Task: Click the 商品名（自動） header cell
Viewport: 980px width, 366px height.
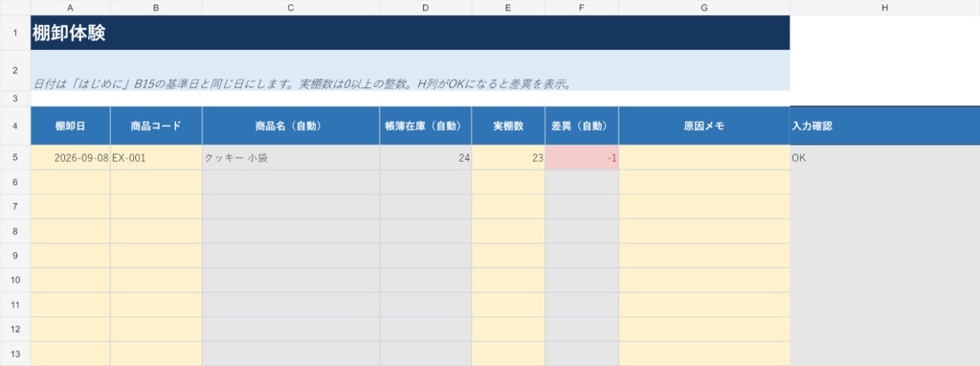Action: click(x=291, y=126)
